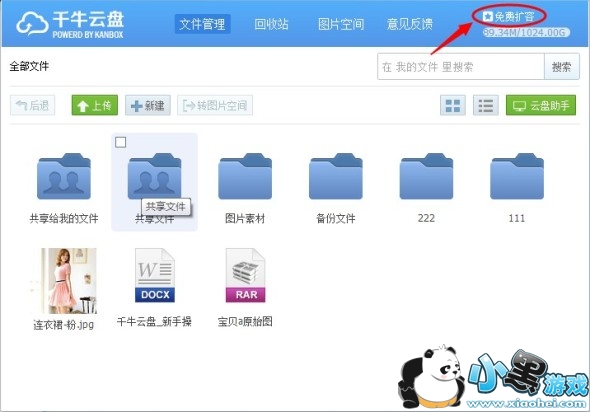Open the 文件管理 tab
Image resolution: width=590 pixels, height=412 pixels.
coord(202,24)
